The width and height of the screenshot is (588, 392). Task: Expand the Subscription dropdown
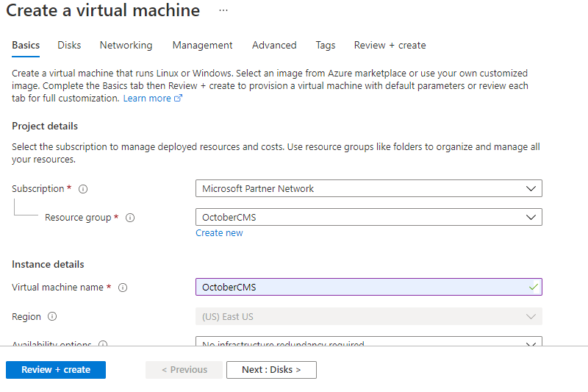coord(368,189)
